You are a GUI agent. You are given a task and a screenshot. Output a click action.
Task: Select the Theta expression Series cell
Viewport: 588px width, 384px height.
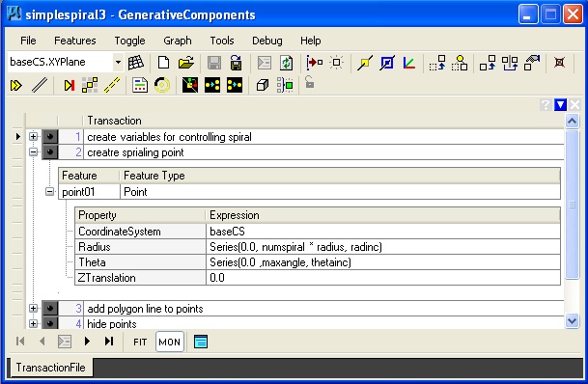383,262
